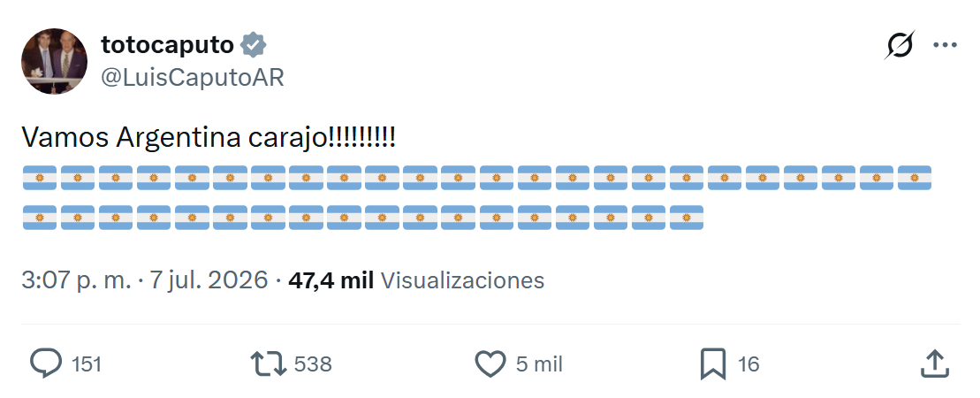
Task: View the 47,4 mil Visualizaciones count
Action: pos(416,280)
